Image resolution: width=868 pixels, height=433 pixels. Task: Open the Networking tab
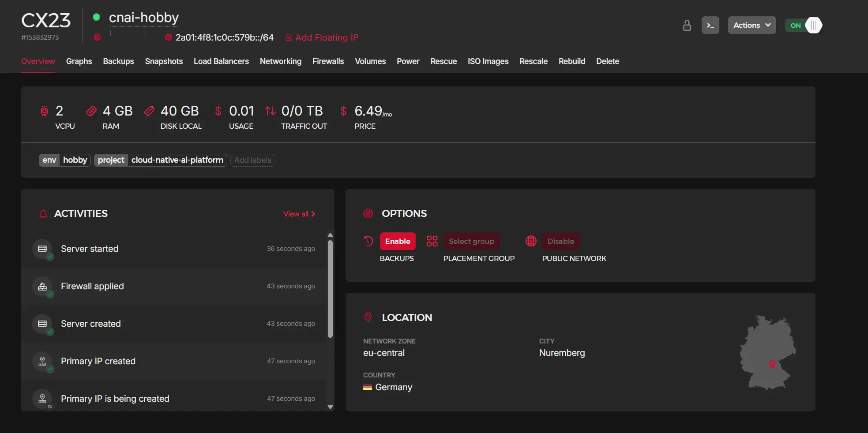[x=281, y=61]
